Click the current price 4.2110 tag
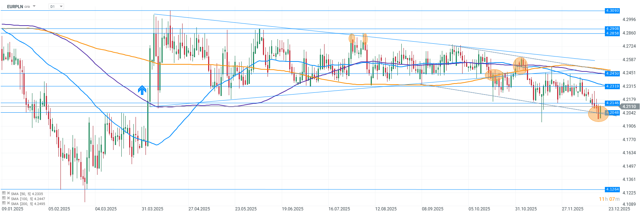 (x=629, y=106)
